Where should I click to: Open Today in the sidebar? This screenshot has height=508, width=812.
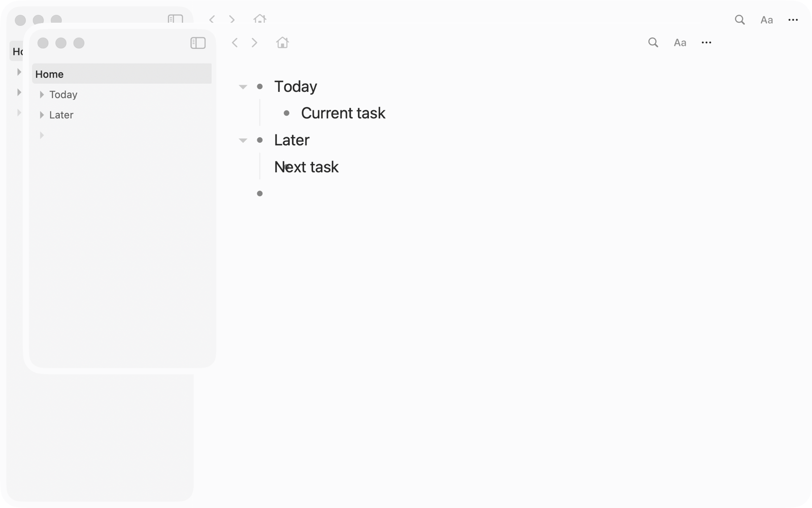[63, 94]
